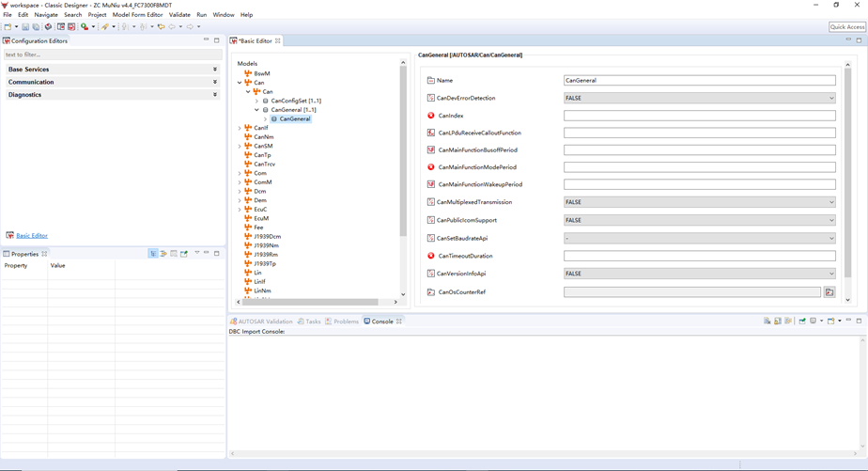
Task: Click the Last Edit Location toolbar icon
Action: (x=161, y=26)
